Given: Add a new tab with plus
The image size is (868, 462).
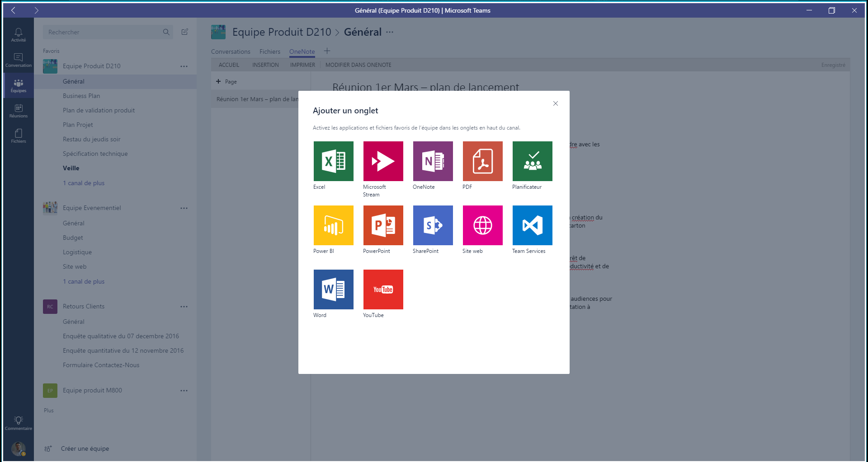Looking at the screenshot, I should 327,51.
